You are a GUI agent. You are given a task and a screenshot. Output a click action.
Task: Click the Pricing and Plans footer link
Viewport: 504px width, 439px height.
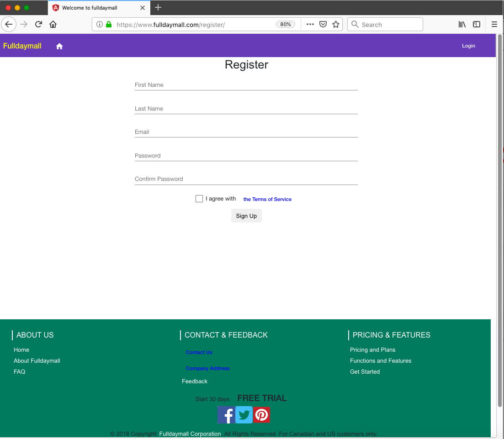tap(372, 350)
